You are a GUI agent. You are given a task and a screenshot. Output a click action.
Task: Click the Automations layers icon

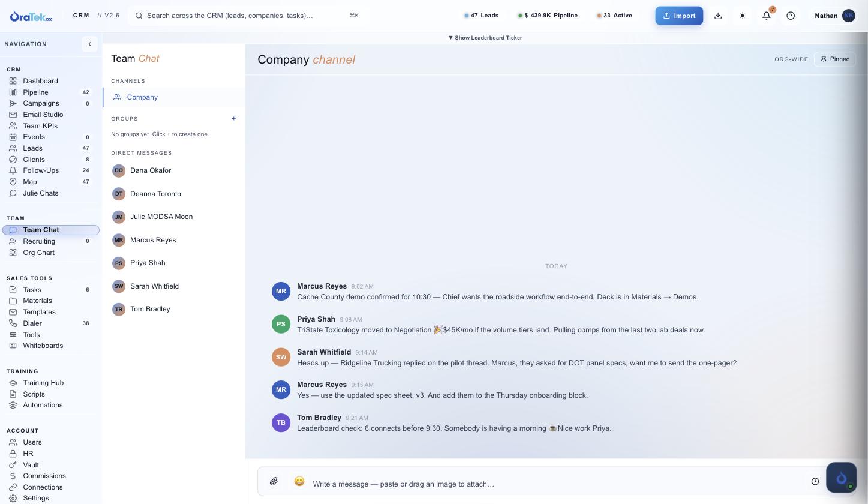point(13,405)
